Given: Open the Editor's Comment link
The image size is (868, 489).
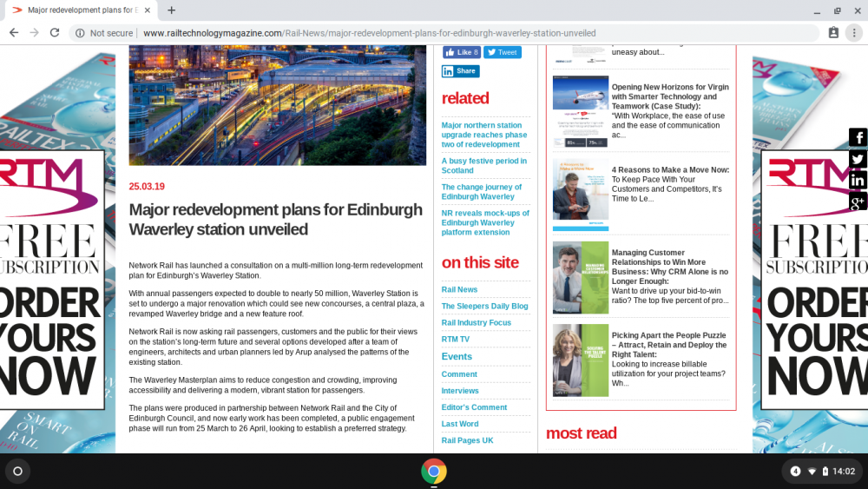Looking at the screenshot, I should pyautogui.click(x=474, y=407).
